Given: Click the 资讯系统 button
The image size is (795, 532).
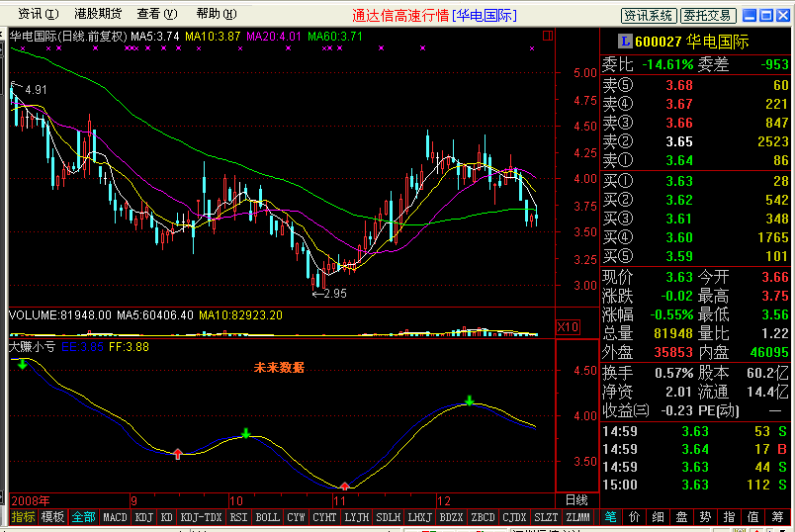Looking at the screenshot, I should 649,16.
